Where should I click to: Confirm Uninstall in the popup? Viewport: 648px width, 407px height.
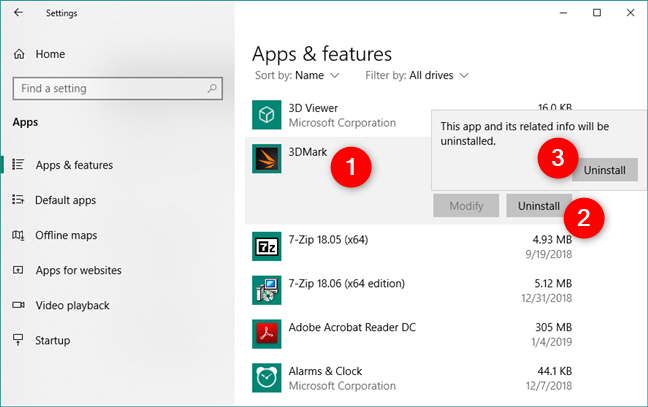[x=605, y=170]
